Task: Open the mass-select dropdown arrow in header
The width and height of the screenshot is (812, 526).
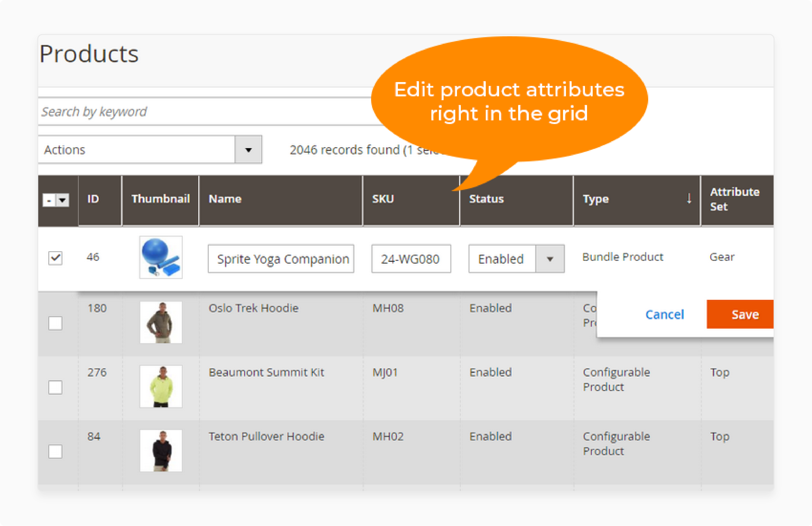Action: (63, 200)
